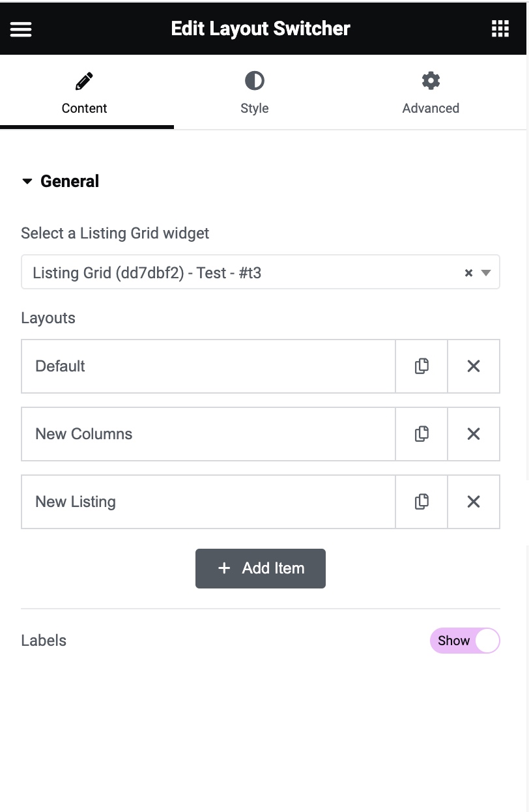529x812 pixels.
Task: Duplicate the New Columns layout item
Action: point(422,434)
